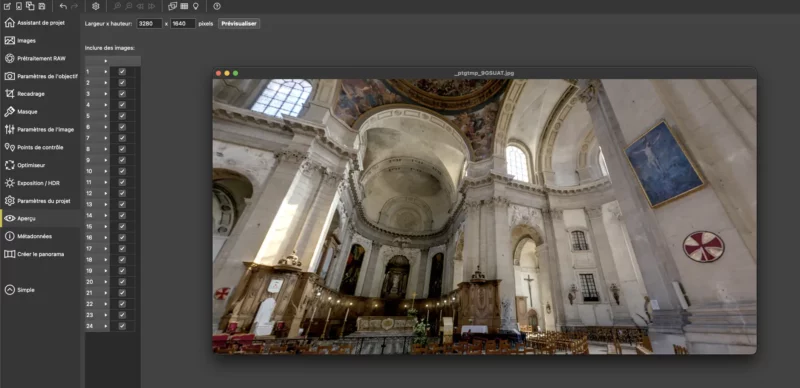This screenshot has height=388, width=800.
Task: Click the height field showing 1640
Action: click(x=183, y=23)
